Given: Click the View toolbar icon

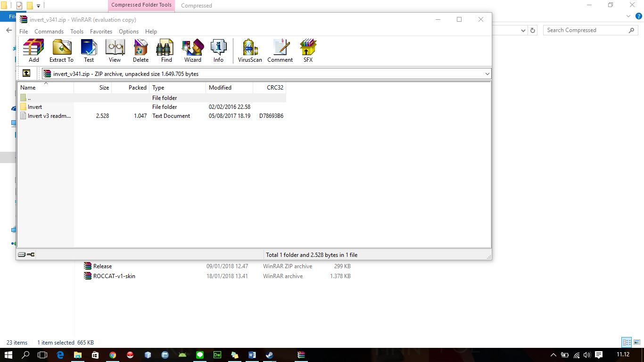Looking at the screenshot, I should tap(115, 50).
